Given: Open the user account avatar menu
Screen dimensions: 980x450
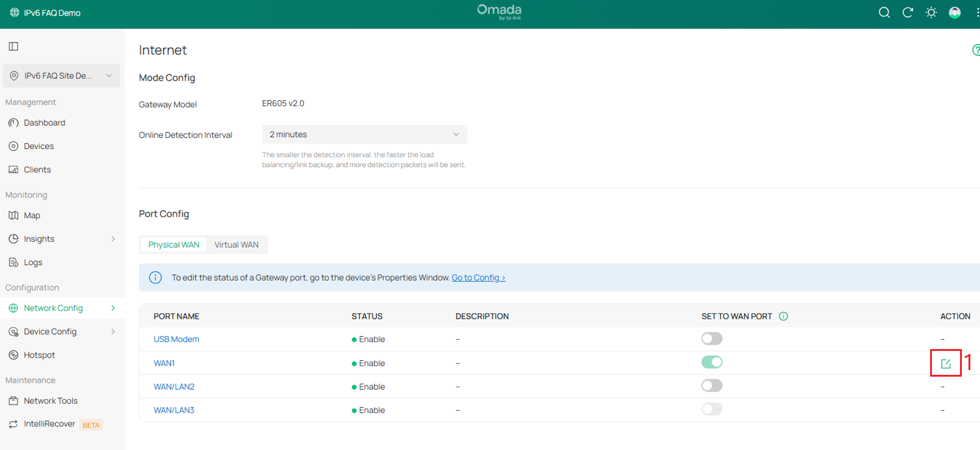Looking at the screenshot, I should pos(954,12).
